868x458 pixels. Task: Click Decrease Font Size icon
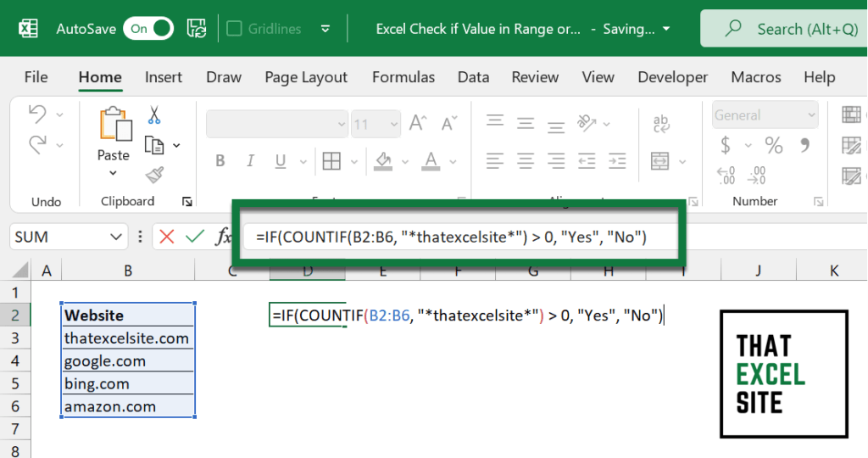[x=449, y=123]
